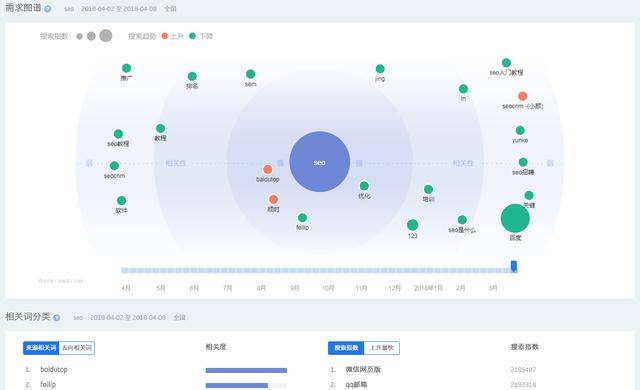This screenshot has width=640, height=390.
Task: Click the green 下降 legend dot
Action: (x=192, y=36)
